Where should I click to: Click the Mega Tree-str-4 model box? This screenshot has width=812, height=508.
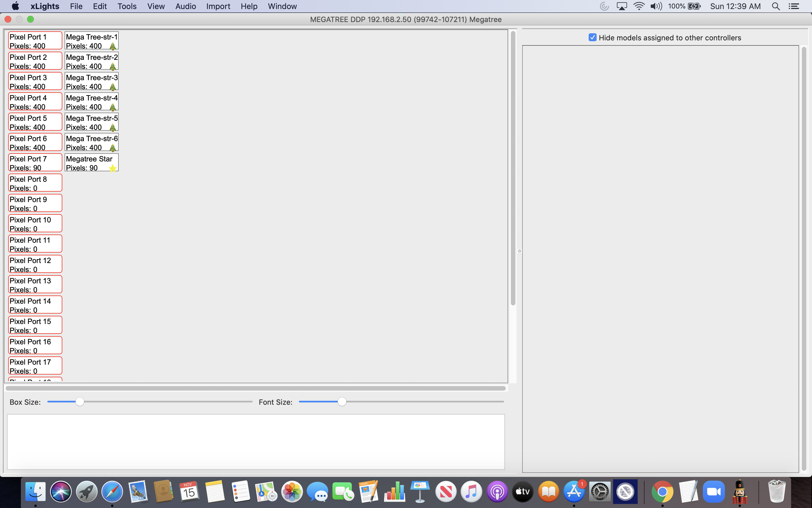[92, 102]
